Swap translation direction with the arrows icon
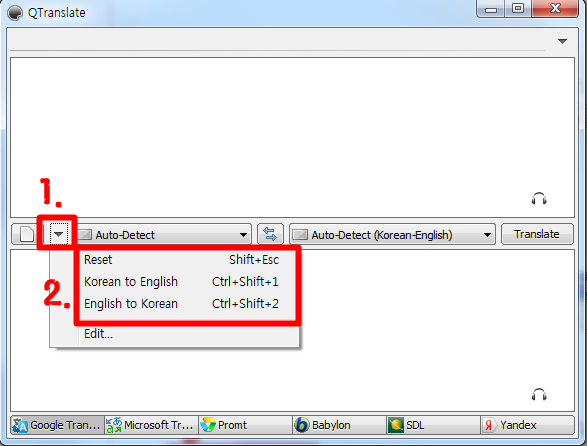587x446 pixels. point(270,234)
